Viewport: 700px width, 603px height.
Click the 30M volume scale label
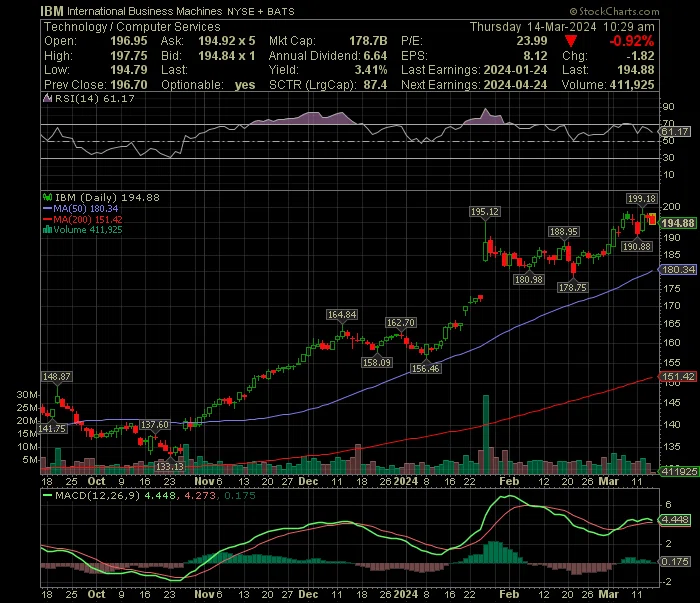[x=27, y=395]
